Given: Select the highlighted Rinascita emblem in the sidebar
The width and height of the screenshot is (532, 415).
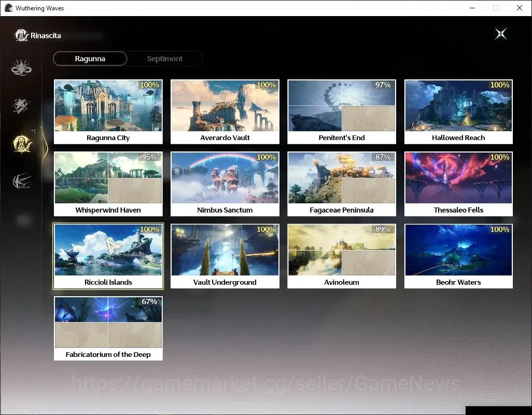Looking at the screenshot, I should coord(22,144).
